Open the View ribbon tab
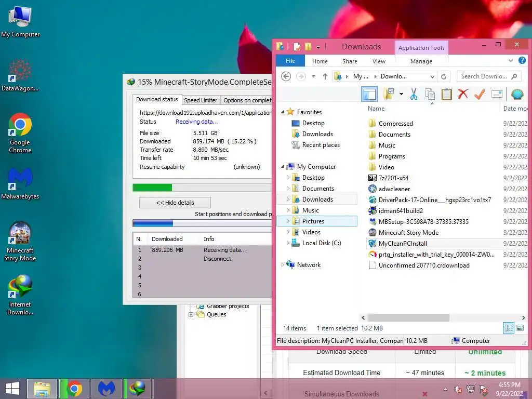Image resolution: width=532 pixels, height=399 pixels. pyautogui.click(x=379, y=61)
